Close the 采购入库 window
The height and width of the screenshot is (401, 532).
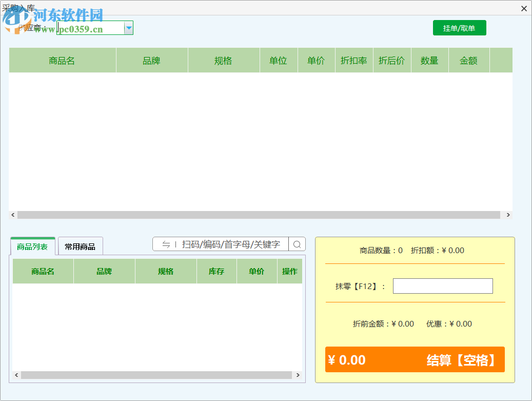point(524,9)
